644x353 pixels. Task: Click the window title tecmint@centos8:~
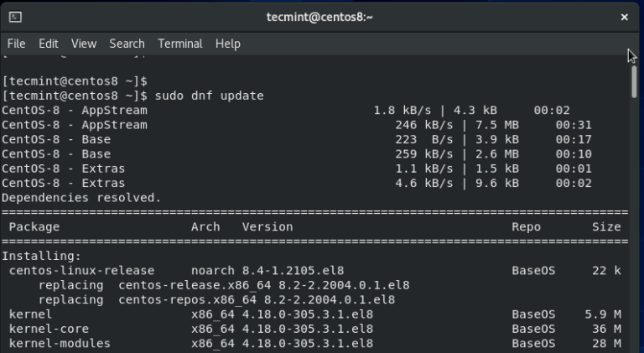[319, 17]
